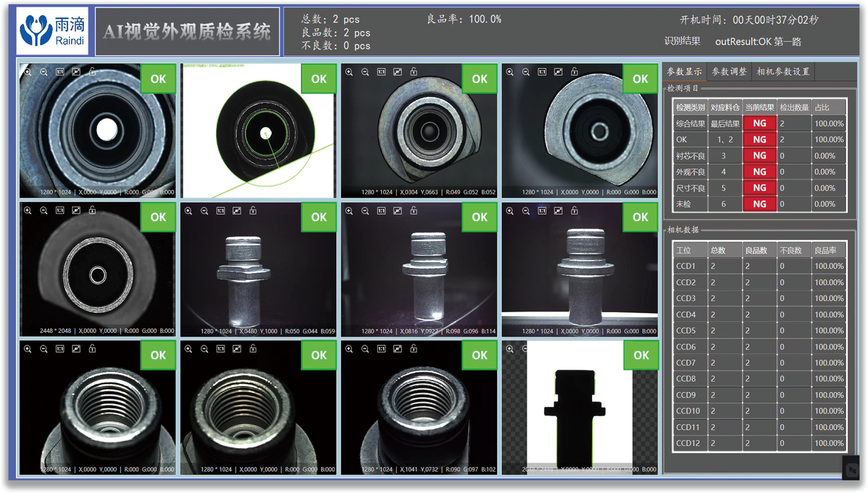Zoom out on the third top-row camera image
The image size is (868, 493).
(x=365, y=72)
